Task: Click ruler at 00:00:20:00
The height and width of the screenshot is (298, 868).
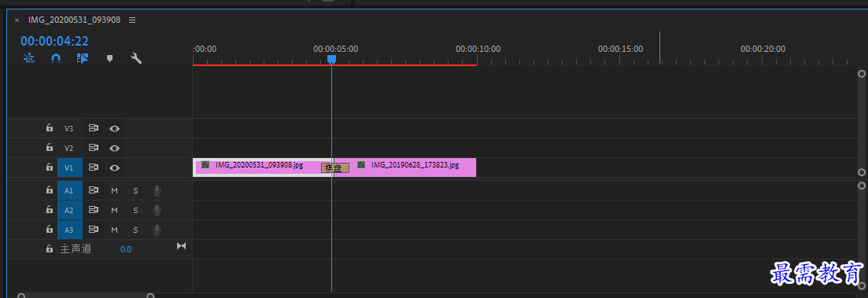Action: (x=763, y=50)
